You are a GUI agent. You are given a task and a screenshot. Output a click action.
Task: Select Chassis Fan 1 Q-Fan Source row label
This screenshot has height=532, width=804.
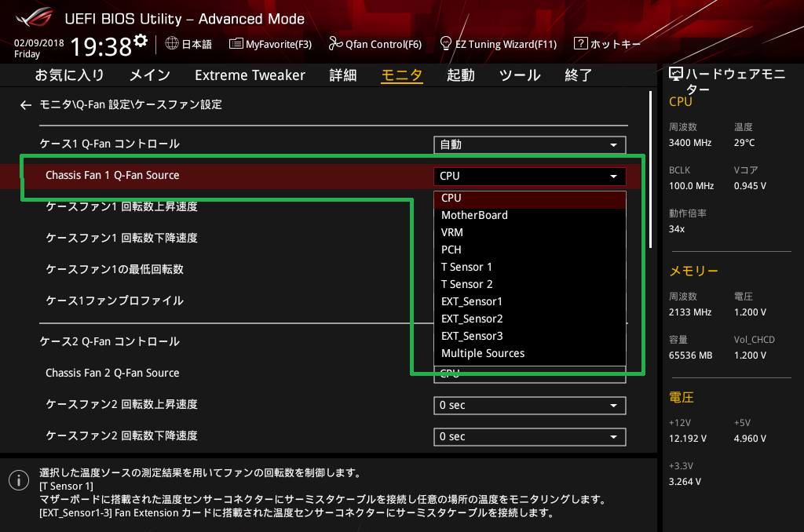coord(112,175)
